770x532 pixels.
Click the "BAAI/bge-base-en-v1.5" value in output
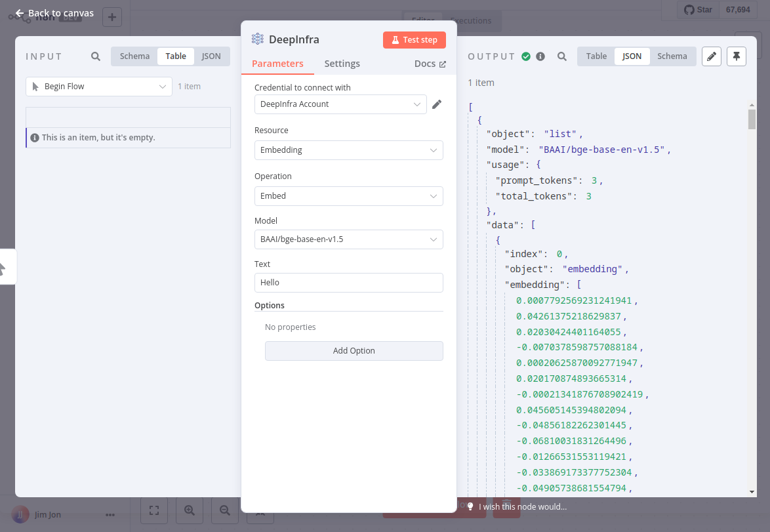(x=601, y=150)
